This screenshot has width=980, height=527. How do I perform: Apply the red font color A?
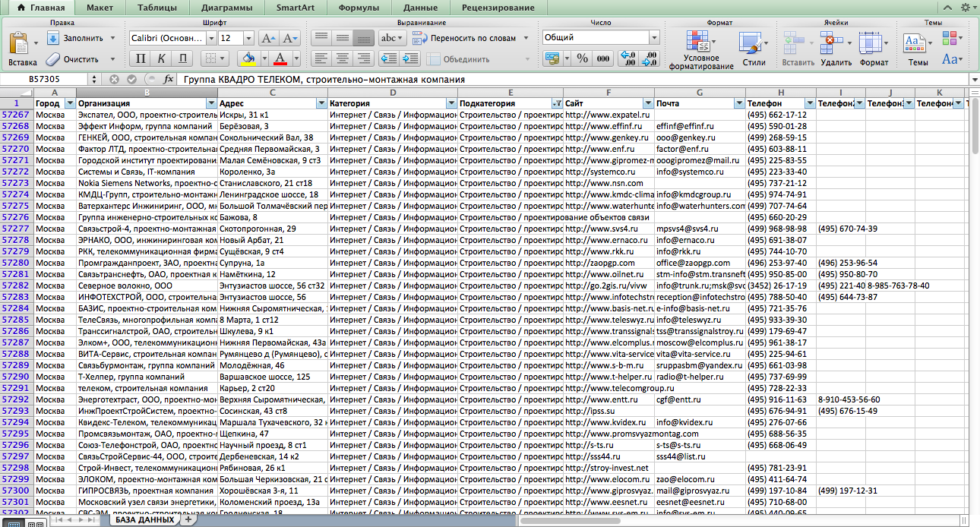(279, 58)
